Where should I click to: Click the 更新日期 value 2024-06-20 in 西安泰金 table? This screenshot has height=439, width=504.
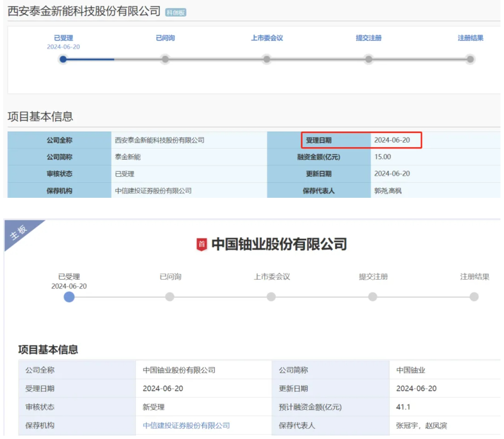[x=392, y=174]
